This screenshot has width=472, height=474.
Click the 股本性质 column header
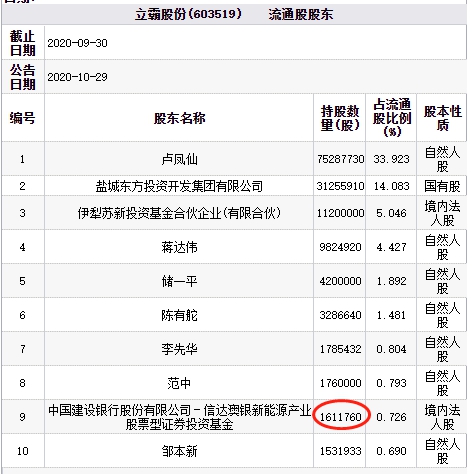tap(442, 118)
